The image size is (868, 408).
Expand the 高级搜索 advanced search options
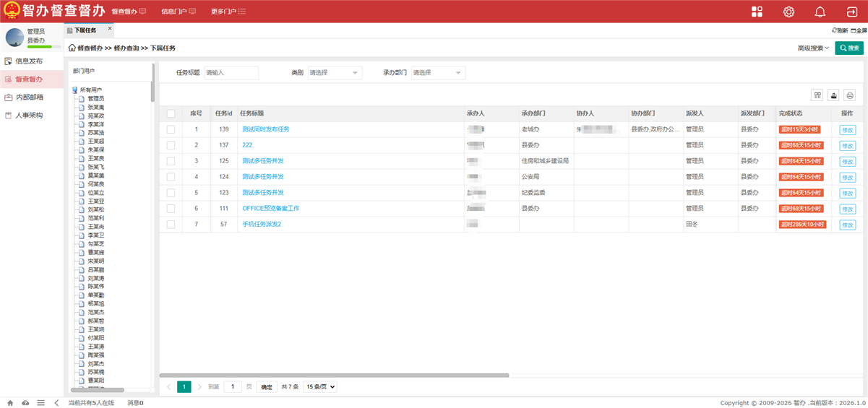click(x=813, y=48)
